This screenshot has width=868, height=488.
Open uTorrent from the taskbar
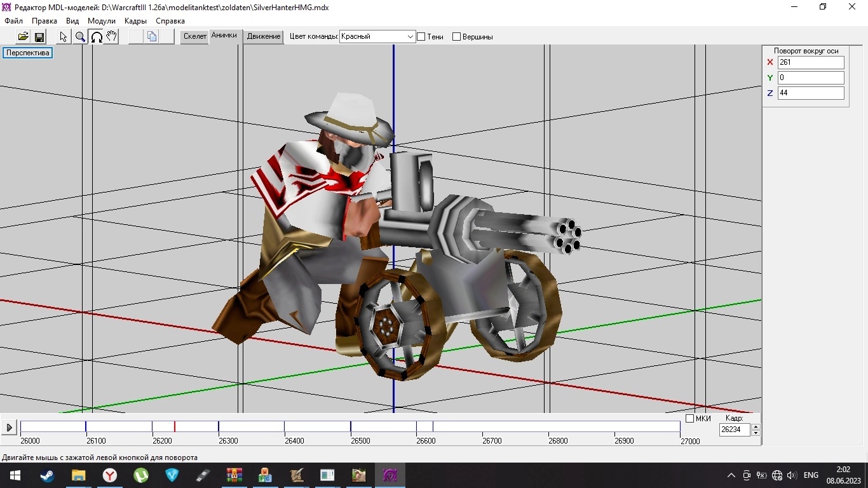pos(141,475)
